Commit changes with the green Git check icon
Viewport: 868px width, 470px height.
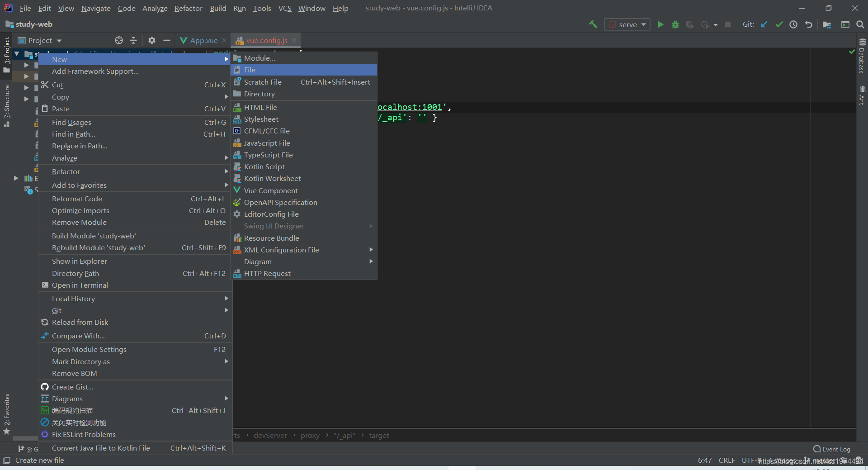[x=779, y=24]
